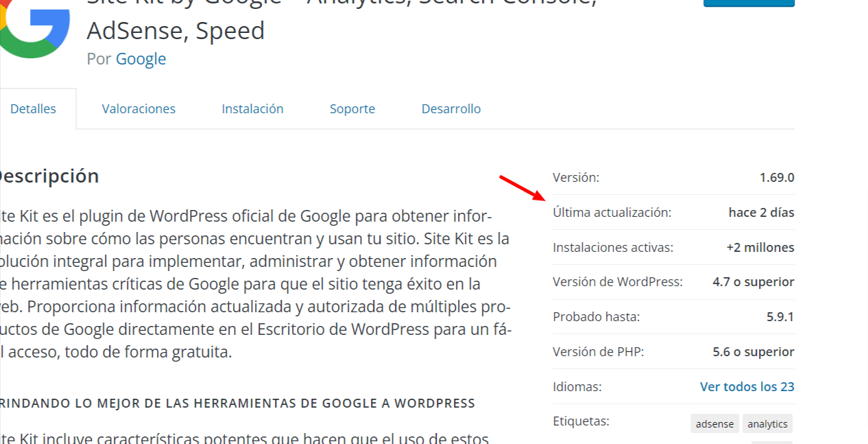Open the Google author link
The width and height of the screenshot is (868, 444).
(x=141, y=59)
